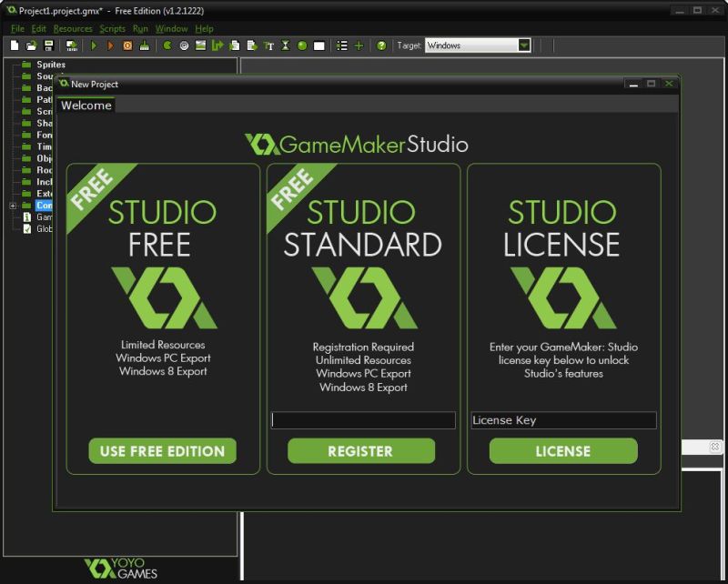Open the Resources menu
The image size is (728, 584).
click(x=73, y=29)
